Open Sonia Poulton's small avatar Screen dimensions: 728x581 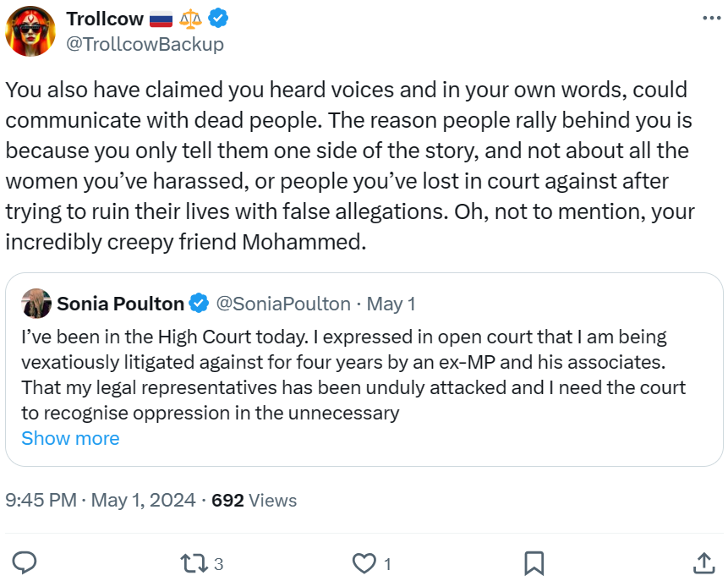pyautogui.click(x=36, y=304)
